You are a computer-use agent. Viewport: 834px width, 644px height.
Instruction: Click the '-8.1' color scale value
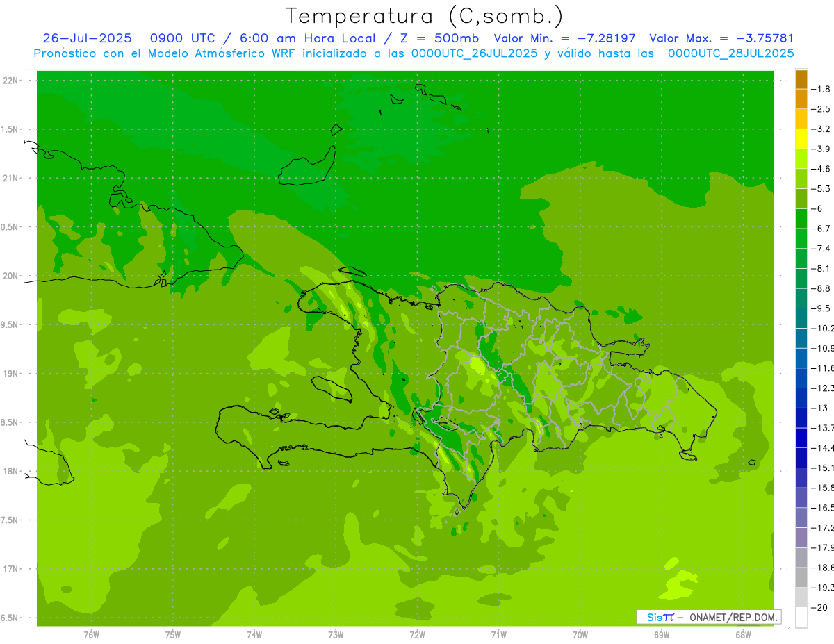point(821,268)
